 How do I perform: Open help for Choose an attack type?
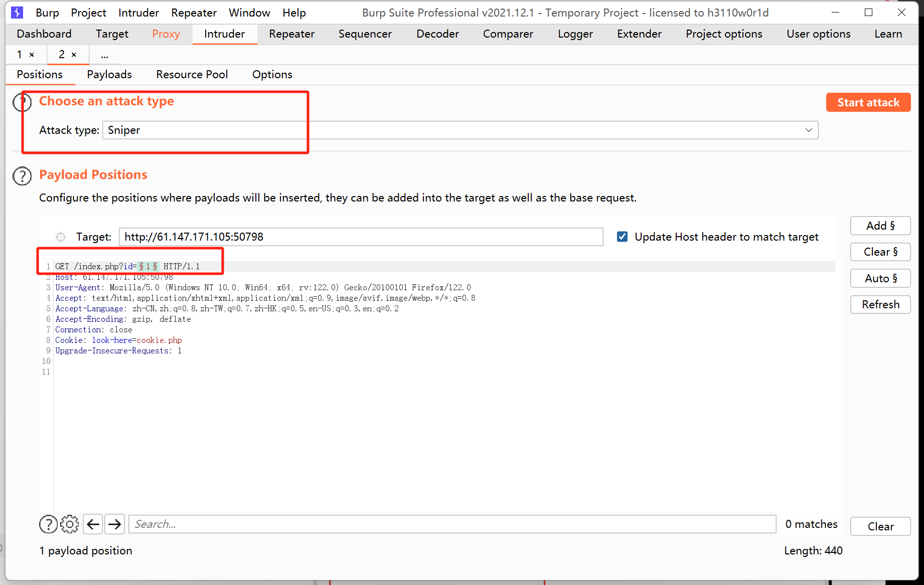pos(22,102)
